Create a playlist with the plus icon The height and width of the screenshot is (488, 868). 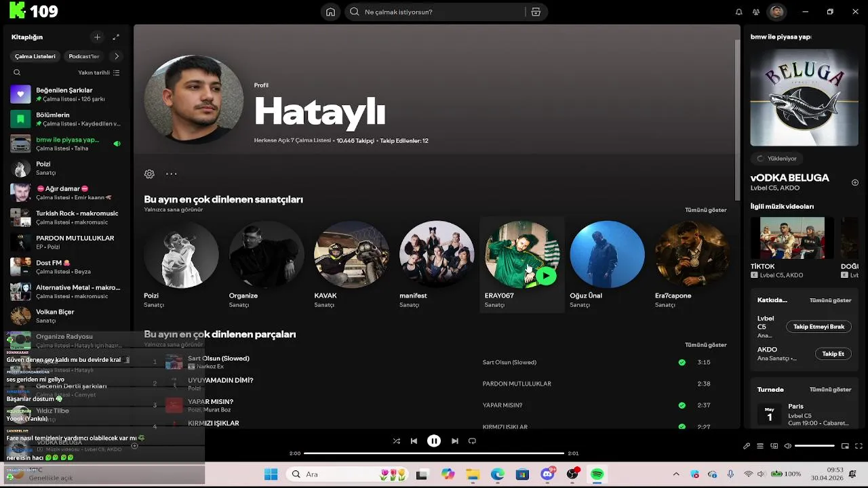pyautogui.click(x=97, y=37)
